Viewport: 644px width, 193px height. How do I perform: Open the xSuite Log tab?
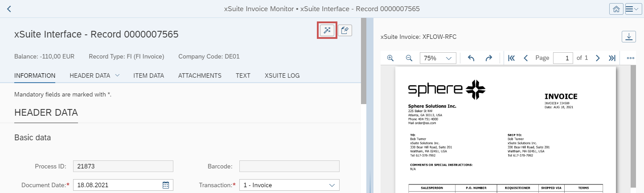(282, 76)
